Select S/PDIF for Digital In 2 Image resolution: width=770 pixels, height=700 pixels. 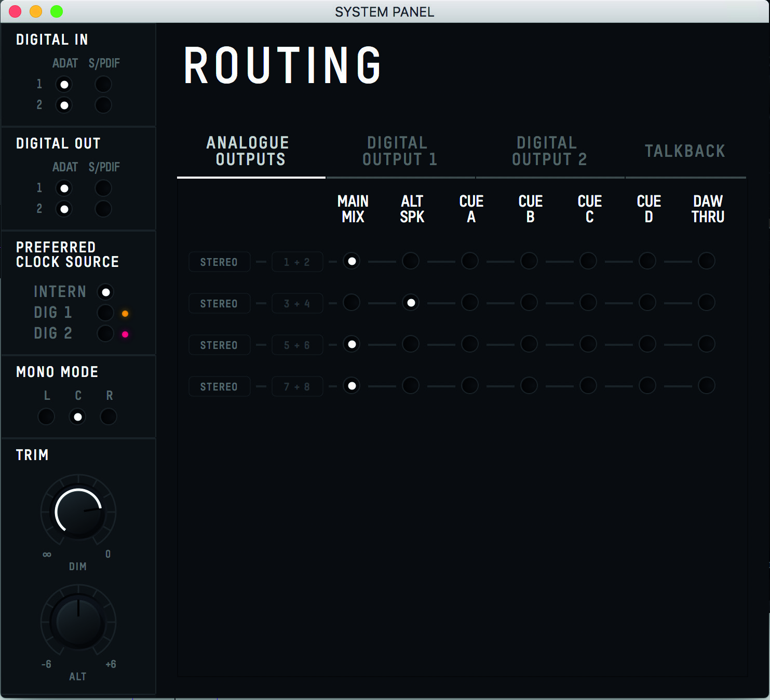click(103, 105)
